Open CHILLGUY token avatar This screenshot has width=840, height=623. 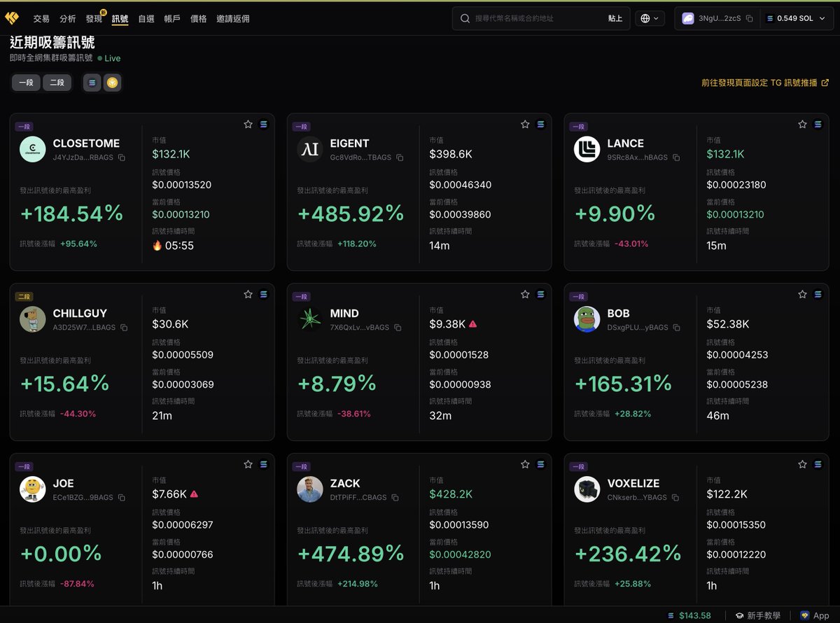33,319
